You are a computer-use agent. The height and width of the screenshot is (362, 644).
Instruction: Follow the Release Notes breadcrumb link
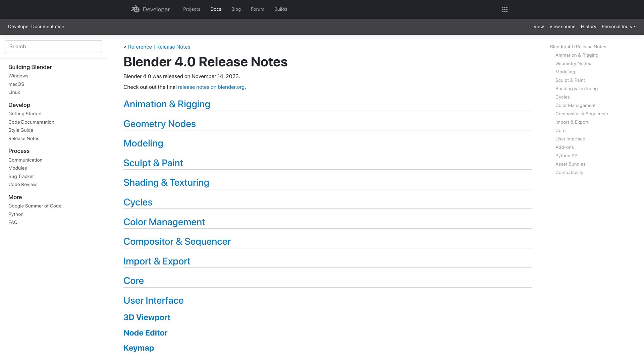(x=173, y=47)
